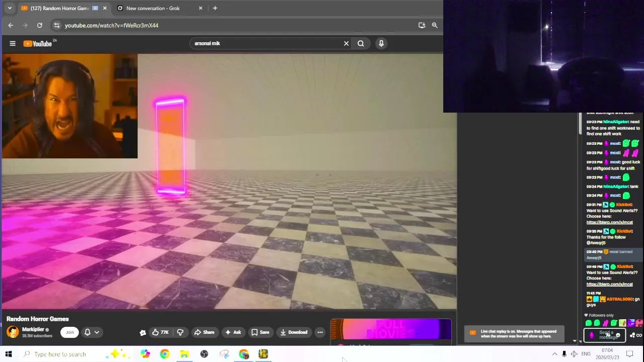Open the browser tab search dropdown
This screenshot has height=362, width=644.
pos(9,8)
